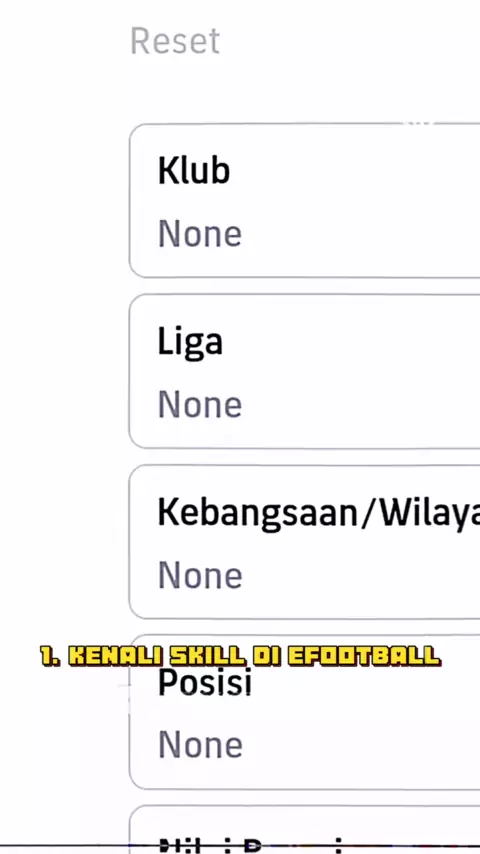
Task: Click the word EFOOTBALL in the yellow caption
Action: coord(363,656)
